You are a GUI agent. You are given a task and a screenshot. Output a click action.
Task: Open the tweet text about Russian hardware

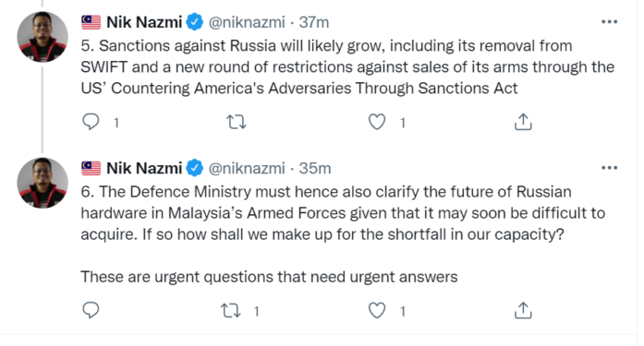[343, 234]
